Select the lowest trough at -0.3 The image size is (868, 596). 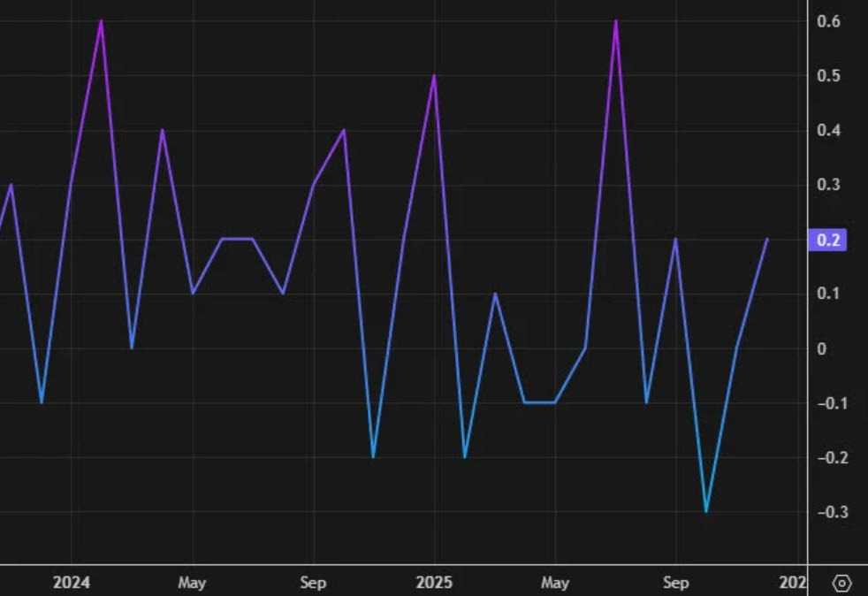point(708,511)
